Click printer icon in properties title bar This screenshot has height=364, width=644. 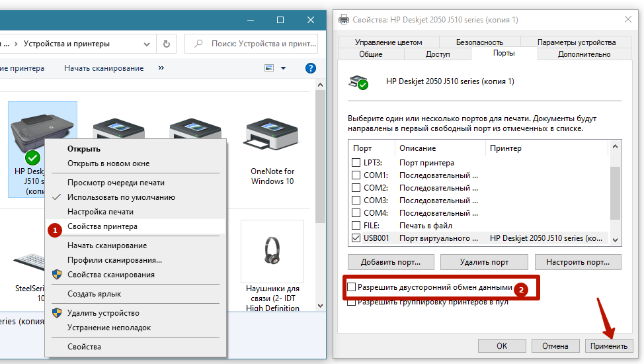pos(343,19)
